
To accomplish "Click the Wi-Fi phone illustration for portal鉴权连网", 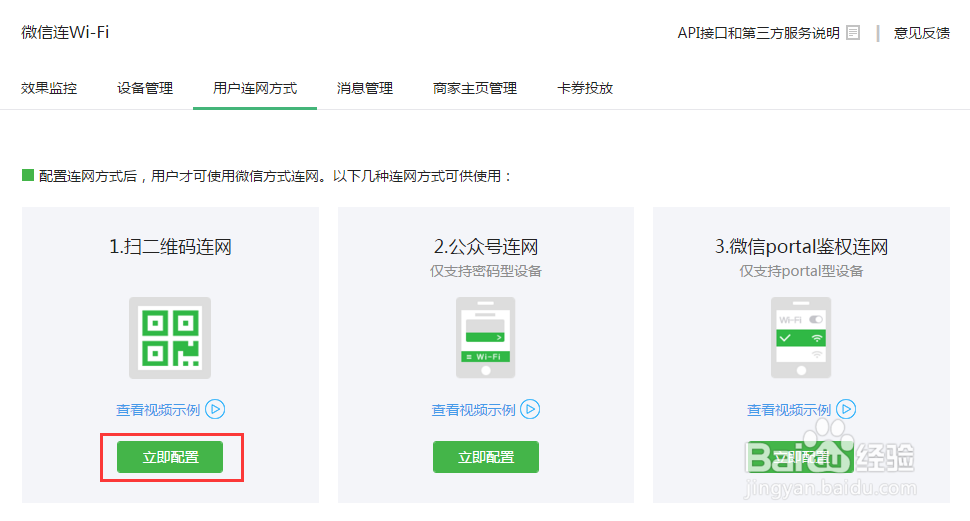I will click(x=801, y=338).
